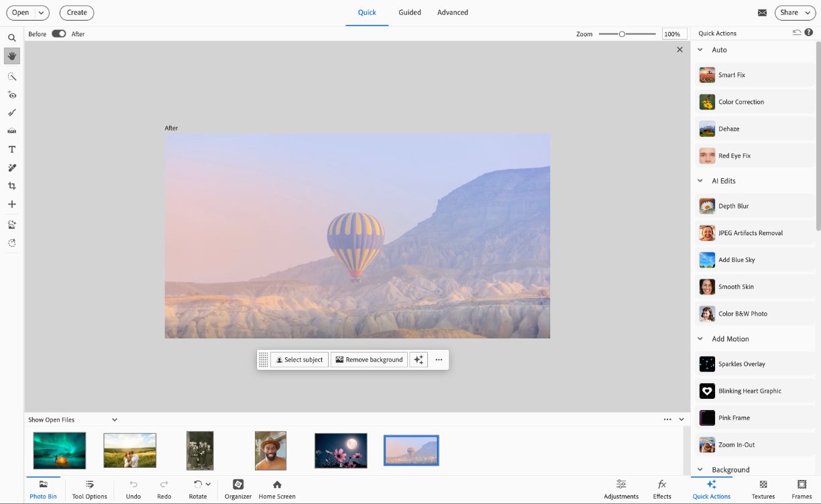Toggle the Before/After view switch

59,34
